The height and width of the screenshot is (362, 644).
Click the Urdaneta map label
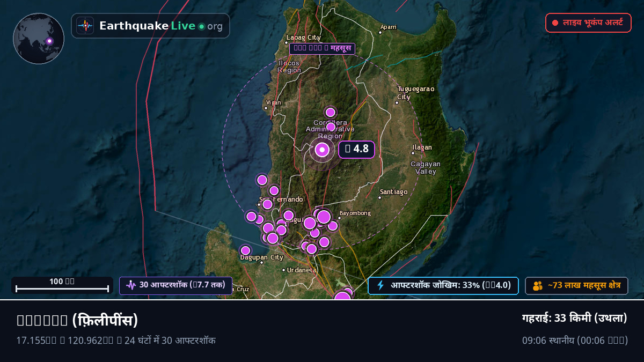tap(302, 270)
